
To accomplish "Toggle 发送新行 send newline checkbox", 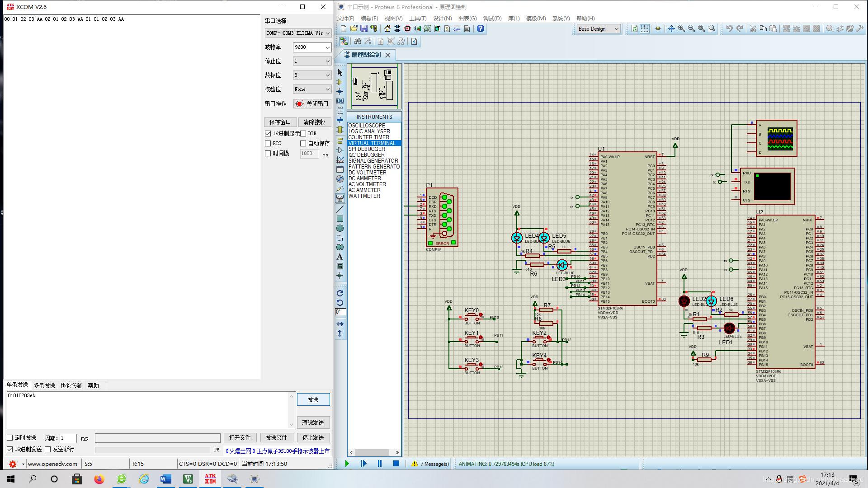I will tap(47, 450).
